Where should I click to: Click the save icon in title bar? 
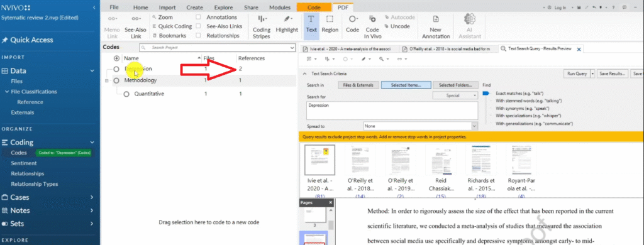click(x=579, y=8)
